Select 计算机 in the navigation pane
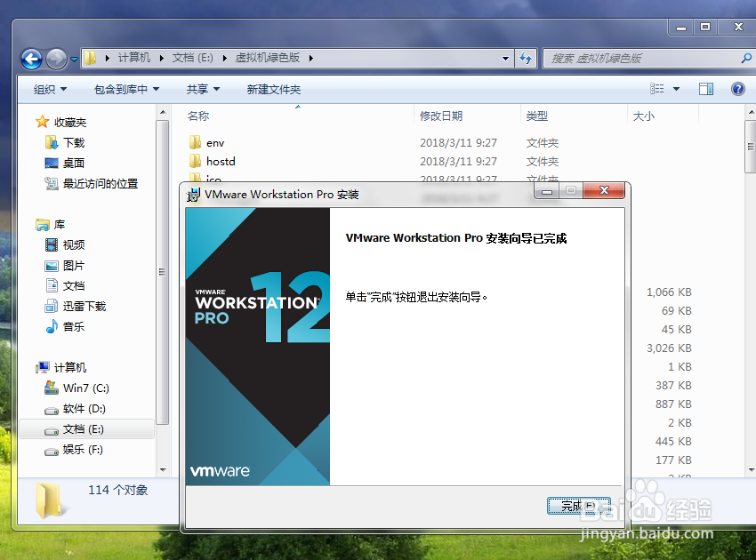Screen dimensions: 756x560 coord(70,368)
